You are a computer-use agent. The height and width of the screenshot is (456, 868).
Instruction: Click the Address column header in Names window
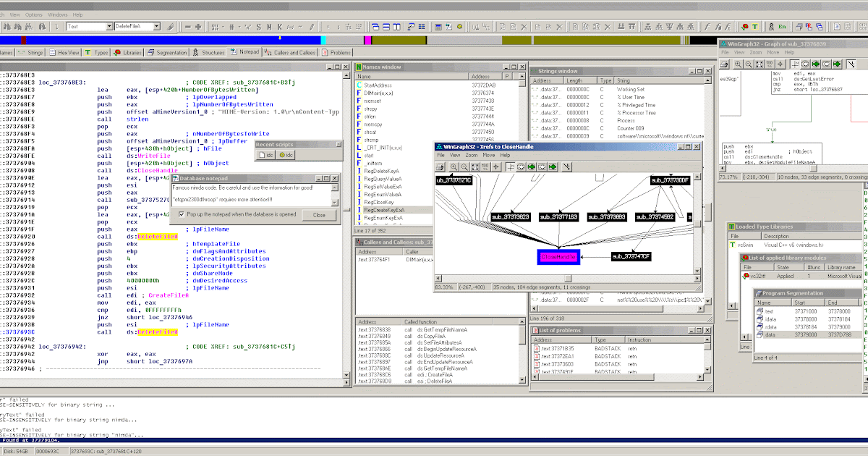pyautogui.click(x=486, y=76)
